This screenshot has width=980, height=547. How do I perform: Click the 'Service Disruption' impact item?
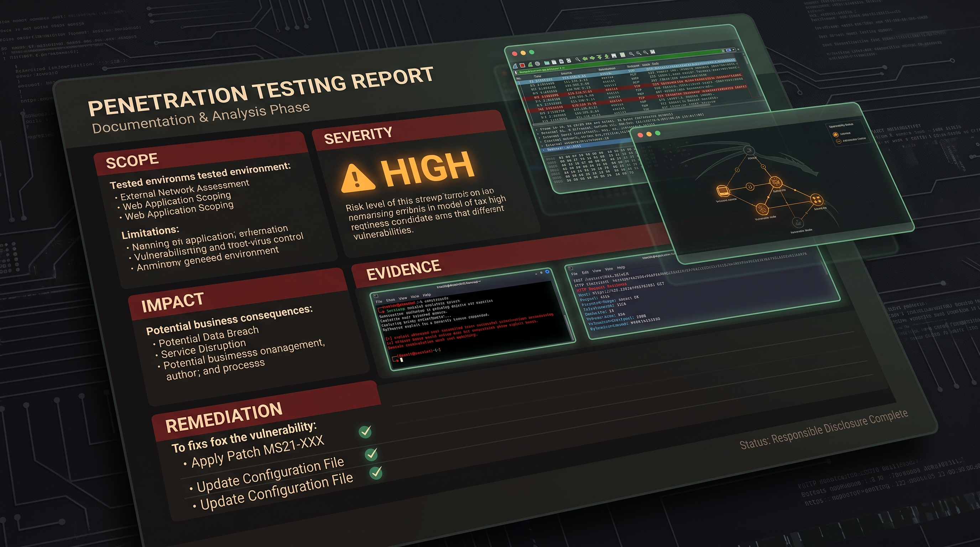(x=203, y=349)
